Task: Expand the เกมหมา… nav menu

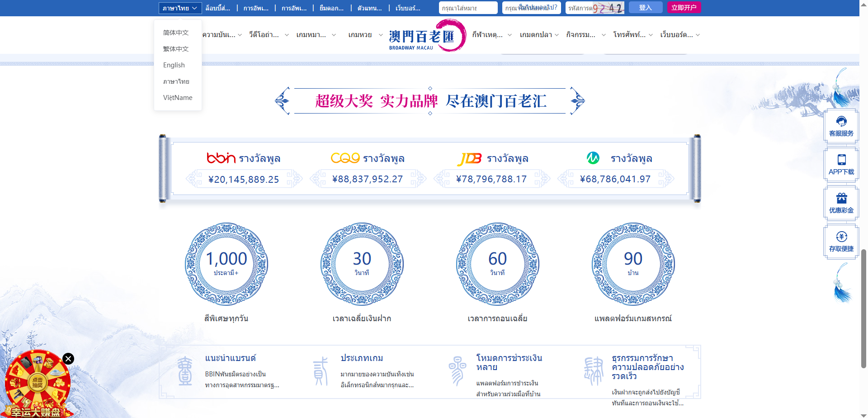Action: tap(316, 35)
